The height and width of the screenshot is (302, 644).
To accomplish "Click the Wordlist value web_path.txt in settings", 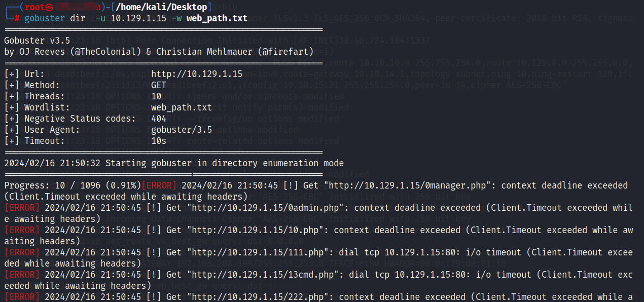I will [182, 107].
